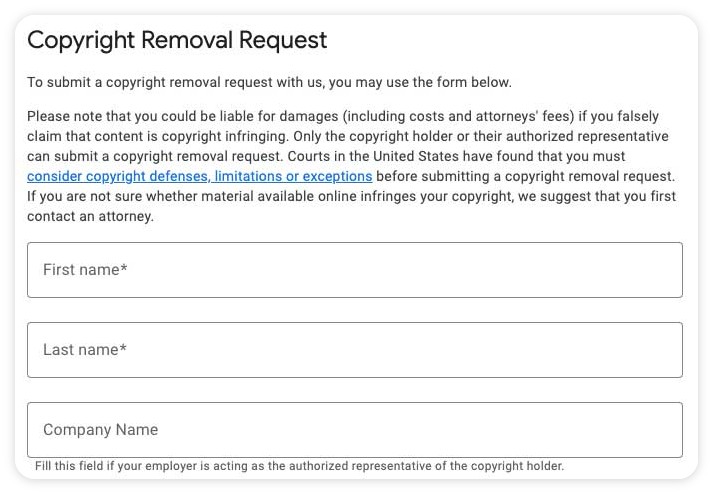Click the 'Fill this field if your employer' helper text
Viewport: 712px width, 492px height.
(299, 466)
